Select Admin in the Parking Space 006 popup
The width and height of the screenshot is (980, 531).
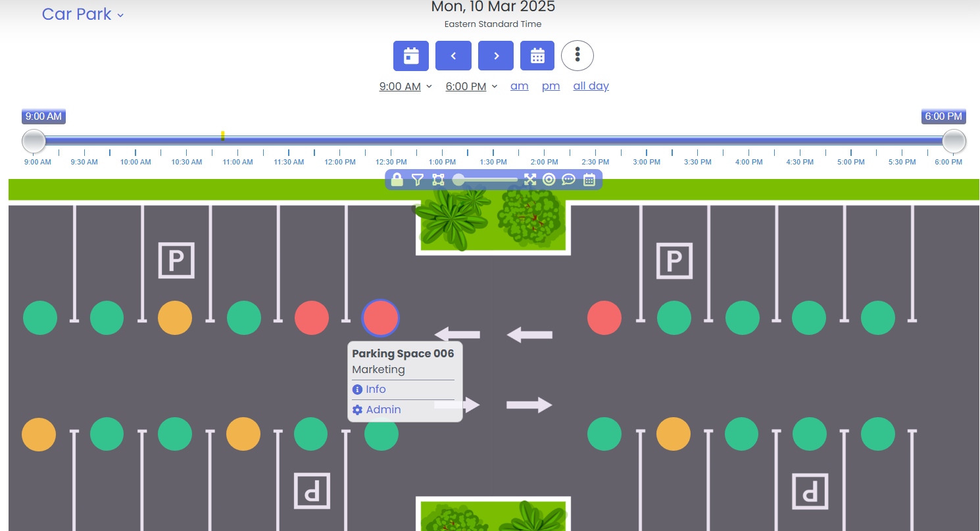click(383, 410)
